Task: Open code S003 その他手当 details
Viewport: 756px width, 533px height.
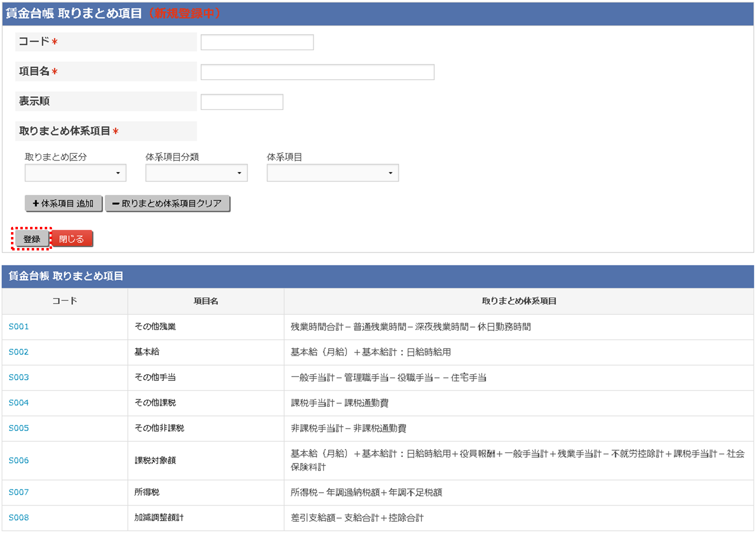Action: [x=19, y=377]
